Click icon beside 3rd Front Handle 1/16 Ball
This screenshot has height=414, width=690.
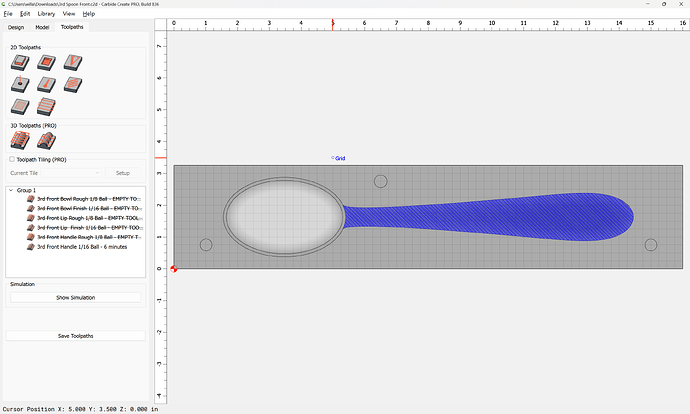pyautogui.click(x=30, y=246)
